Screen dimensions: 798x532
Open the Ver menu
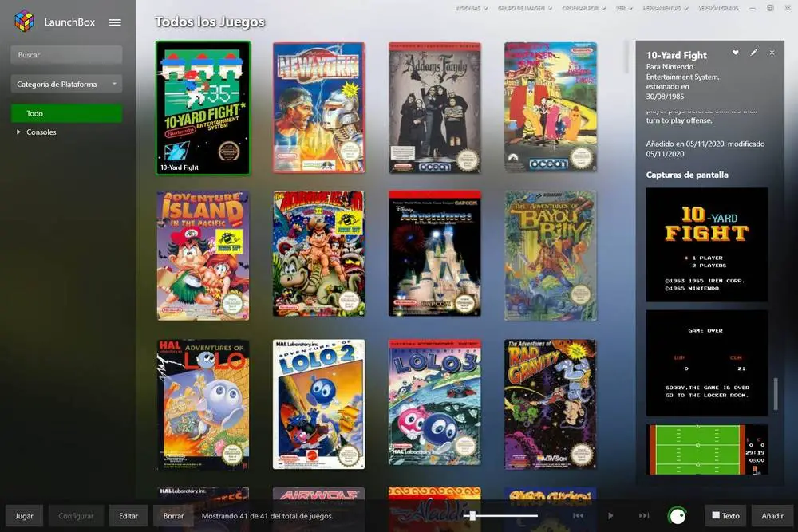point(624,8)
